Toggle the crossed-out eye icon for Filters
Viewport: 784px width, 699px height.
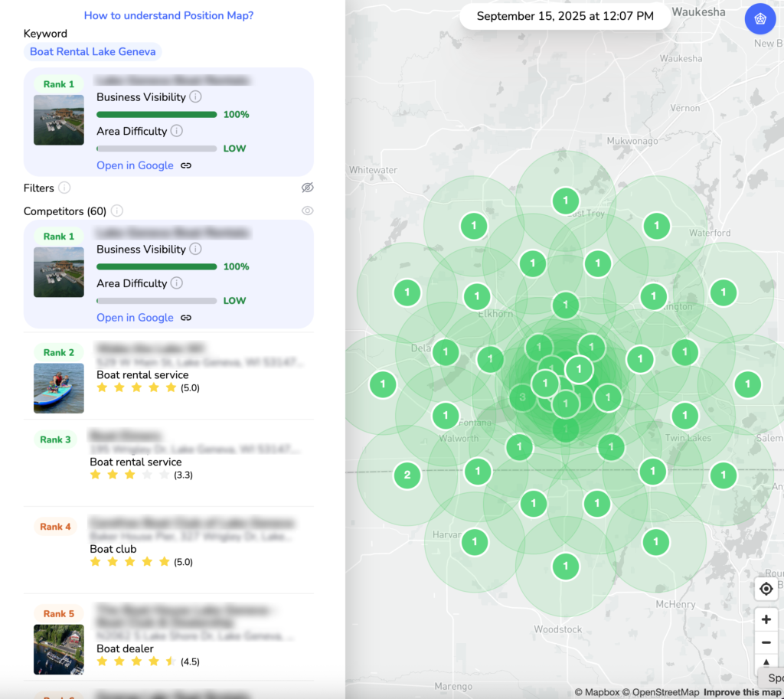307,188
